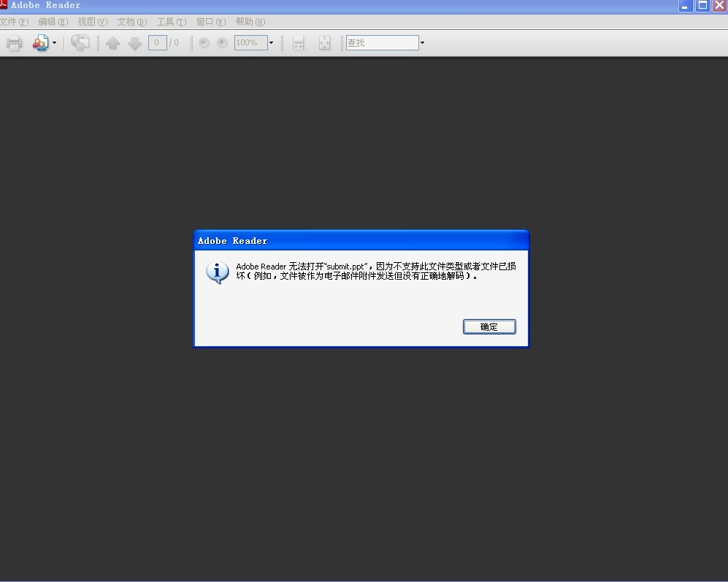The height and width of the screenshot is (582, 728).
Task: Click the Adobe Reader dialog title bar
Action: pos(361,240)
